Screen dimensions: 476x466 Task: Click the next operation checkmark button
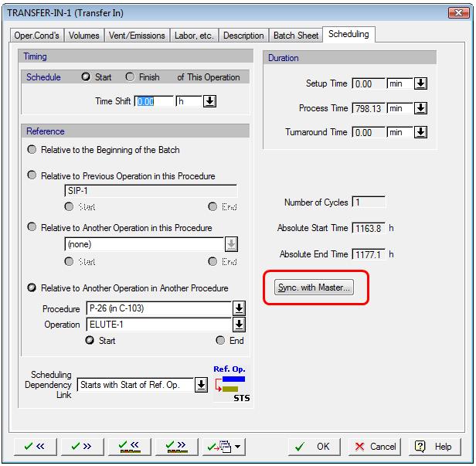point(82,447)
